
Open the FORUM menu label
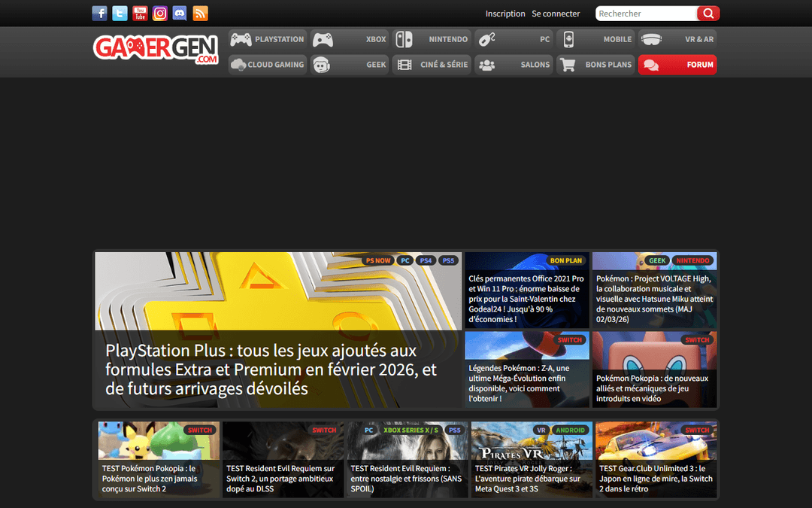[700, 65]
